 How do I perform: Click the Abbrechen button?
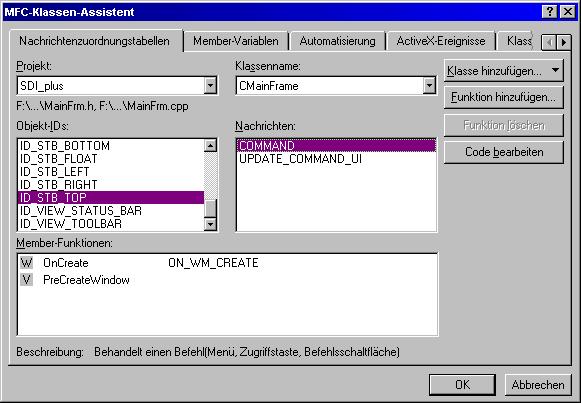point(538,384)
